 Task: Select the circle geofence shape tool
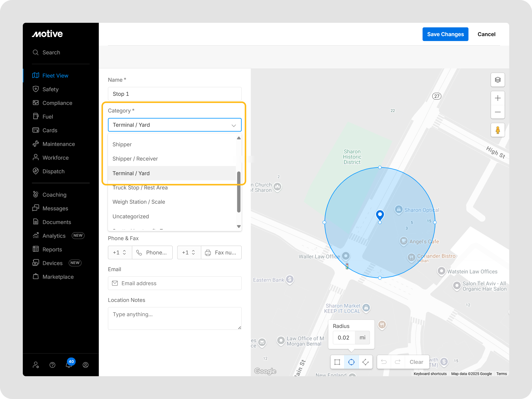coord(351,362)
